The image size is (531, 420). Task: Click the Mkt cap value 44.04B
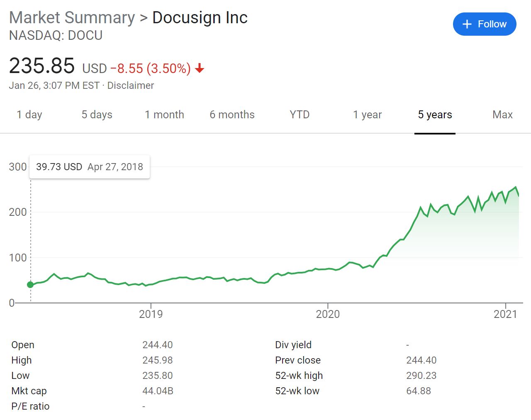(158, 391)
